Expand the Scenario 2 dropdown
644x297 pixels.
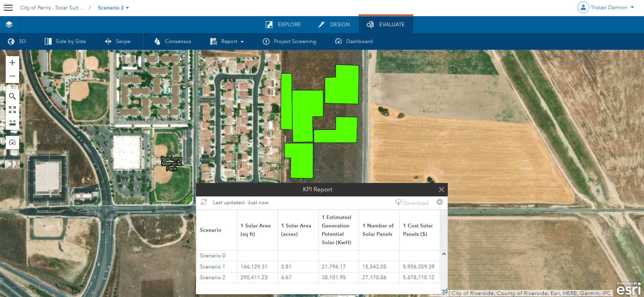pyautogui.click(x=114, y=7)
